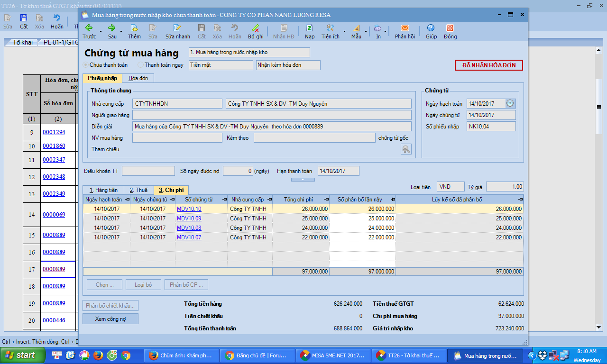This screenshot has height=364, width=607.
Task: Open invoice link 0001294 in background table
Action: click(x=54, y=132)
